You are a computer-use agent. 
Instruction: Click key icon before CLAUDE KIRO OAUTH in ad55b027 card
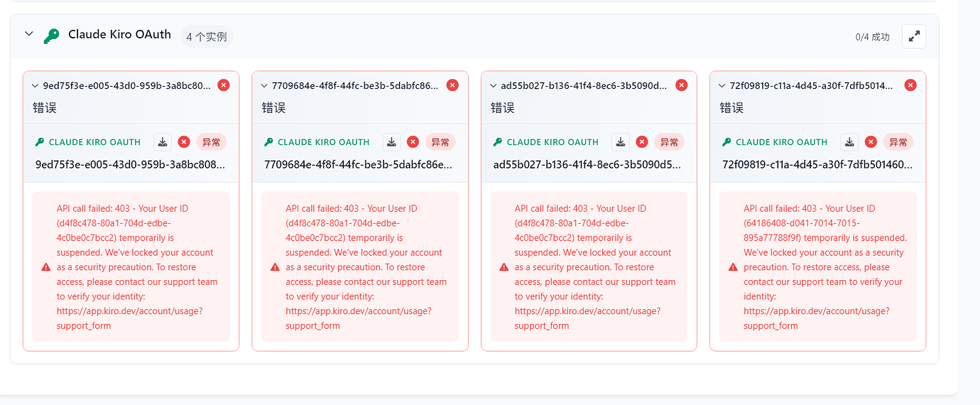pyautogui.click(x=498, y=142)
